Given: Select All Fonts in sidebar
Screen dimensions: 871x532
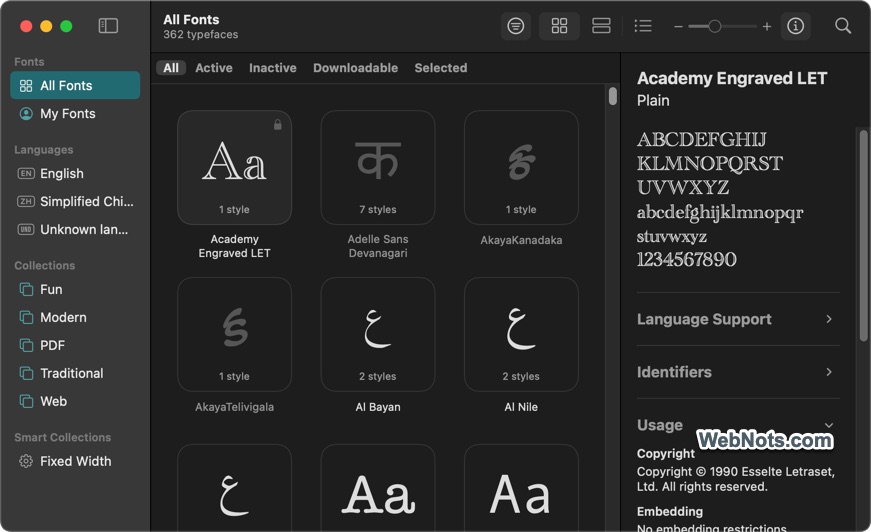Looking at the screenshot, I should coord(75,86).
